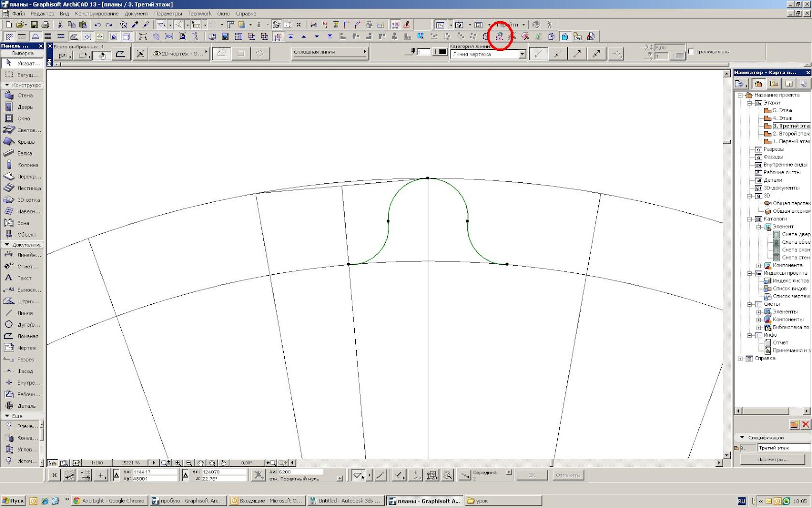
Task: Open the Документ menu
Action: 137,14
